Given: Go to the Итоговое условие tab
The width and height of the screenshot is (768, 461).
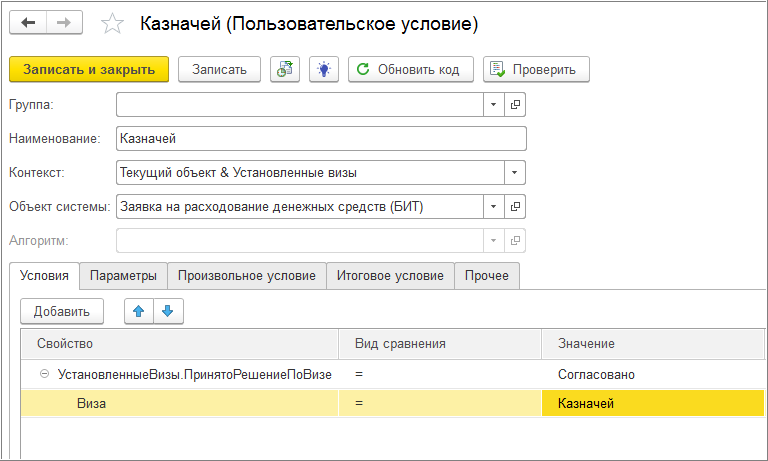Looking at the screenshot, I should [390, 276].
